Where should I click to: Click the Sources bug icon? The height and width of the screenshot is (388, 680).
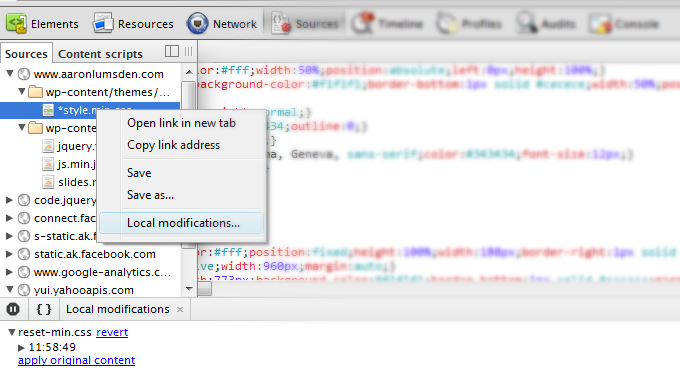click(x=281, y=23)
